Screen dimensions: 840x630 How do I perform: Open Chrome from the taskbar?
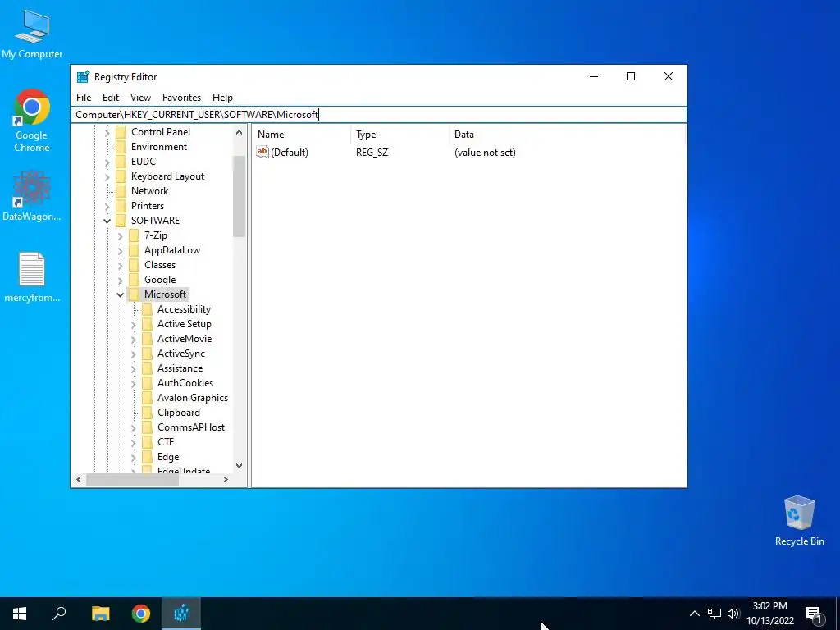[141, 614]
